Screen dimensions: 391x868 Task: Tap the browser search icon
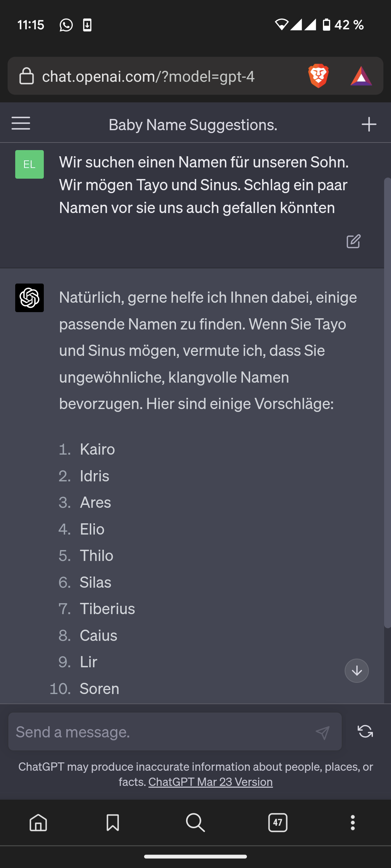[x=195, y=823]
